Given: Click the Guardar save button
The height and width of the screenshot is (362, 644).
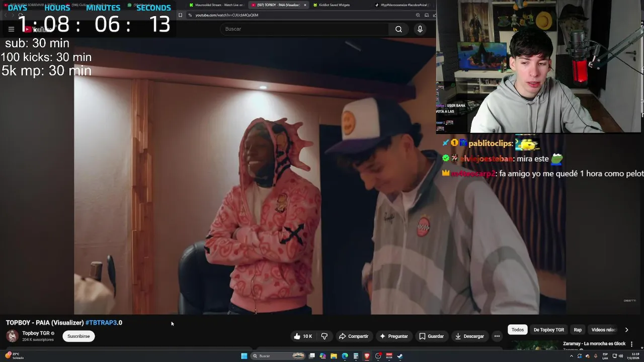Looking at the screenshot, I should click(x=432, y=336).
